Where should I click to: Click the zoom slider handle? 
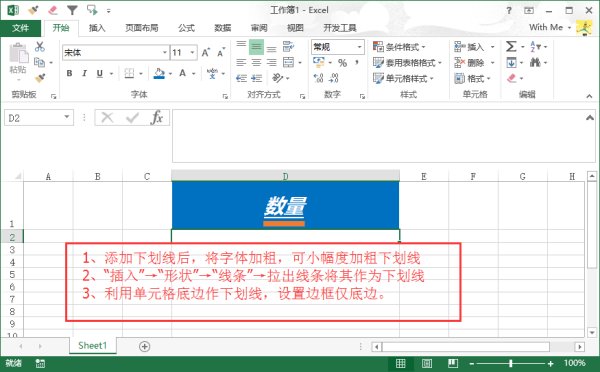(x=511, y=363)
